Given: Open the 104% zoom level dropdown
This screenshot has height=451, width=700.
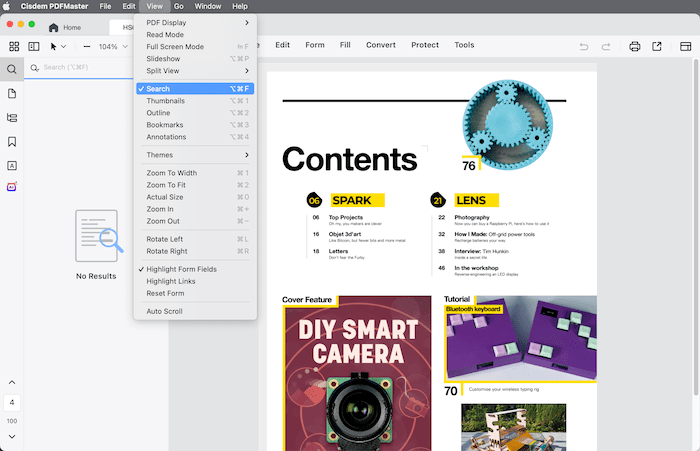Looking at the screenshot, I should coord(112,46).
